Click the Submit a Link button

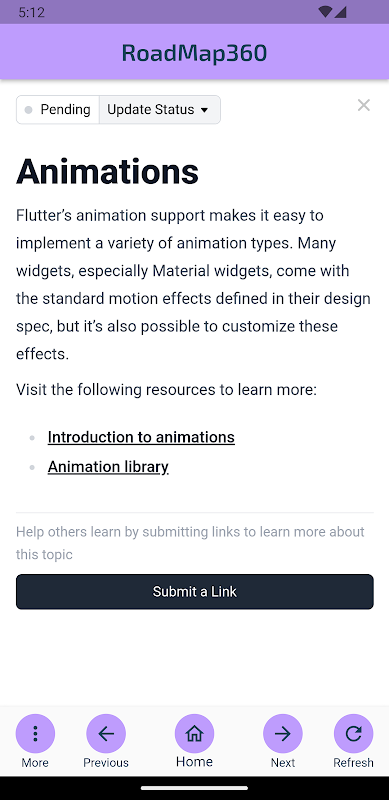(x=194, y=591)
